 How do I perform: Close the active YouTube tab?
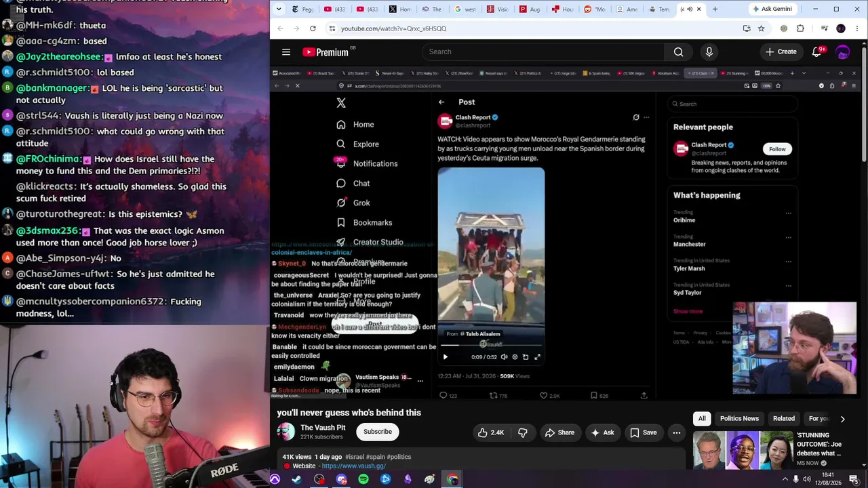point(698,9)
